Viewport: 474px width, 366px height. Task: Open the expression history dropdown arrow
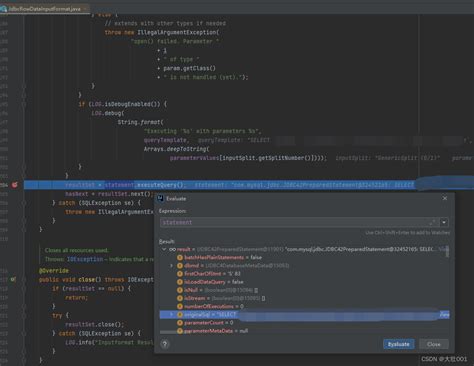(444, 222)
